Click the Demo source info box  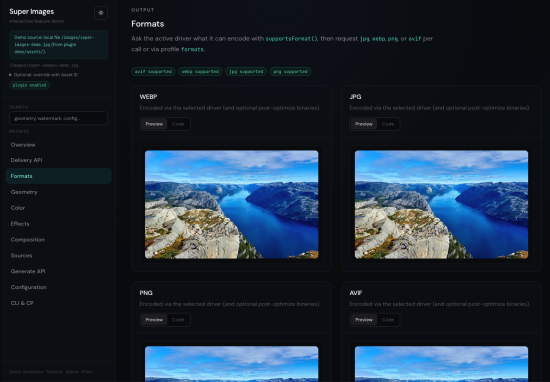58,45
